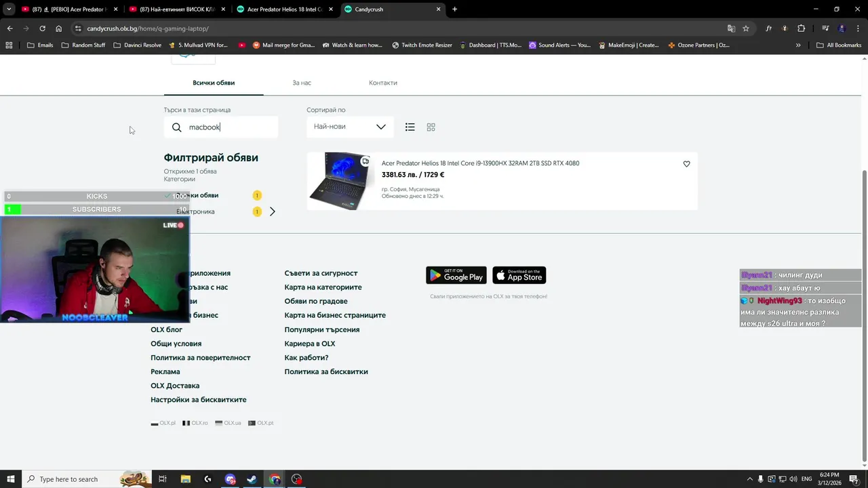Open OLX блог link
The height and width of the screenshot is (488, 868).
click(x=166, y=329)
